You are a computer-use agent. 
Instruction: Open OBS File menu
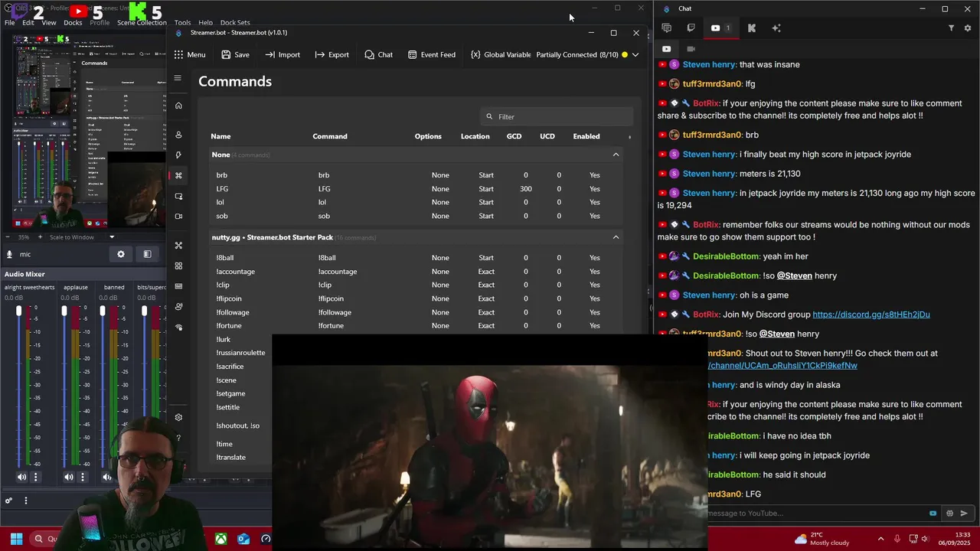[9, 23]
